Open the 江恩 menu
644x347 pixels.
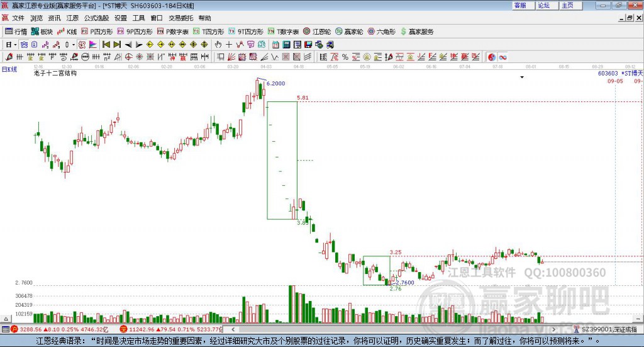72,18
